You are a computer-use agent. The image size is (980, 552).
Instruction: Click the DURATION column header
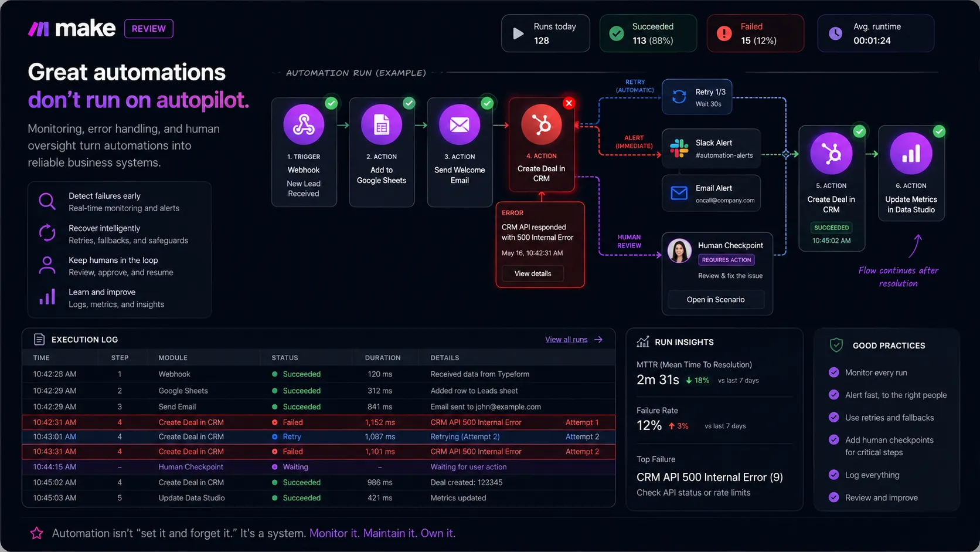(x=383, y=358)
